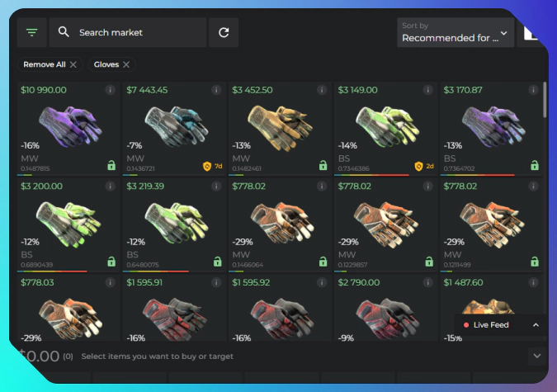Viewport: 557px width, 392px height.
Task: Select the green gloves priced $3 200.00
Action: 68,225
